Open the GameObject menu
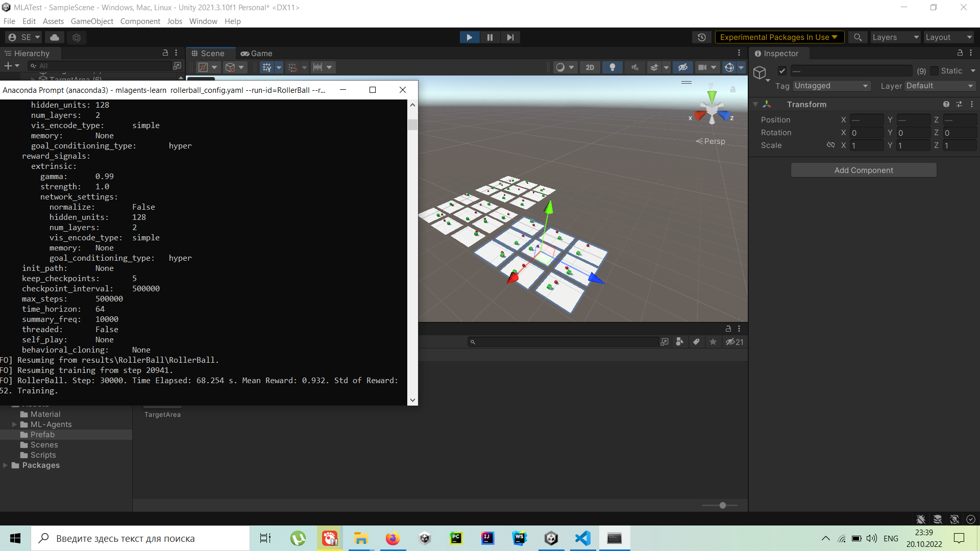The image size is (980, 551). pyautogui.click(x=92, y=21)
